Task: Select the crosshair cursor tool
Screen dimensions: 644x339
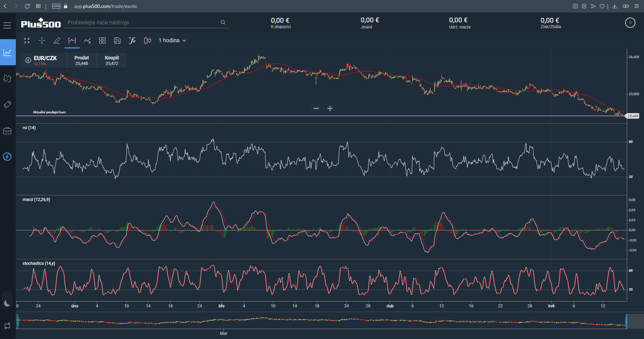Action: [x=42, y=41]
